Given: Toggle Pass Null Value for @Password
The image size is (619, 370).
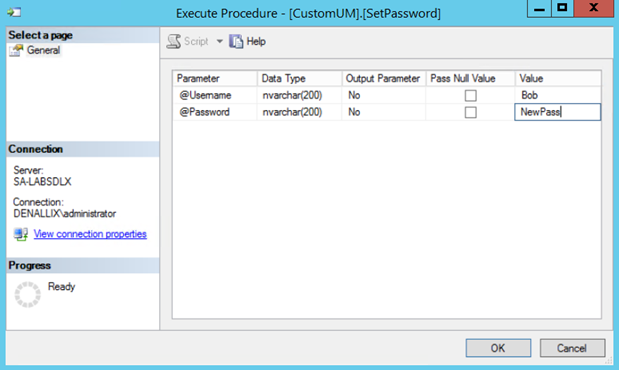Looking at the screenshot, I should coord(471,113).
